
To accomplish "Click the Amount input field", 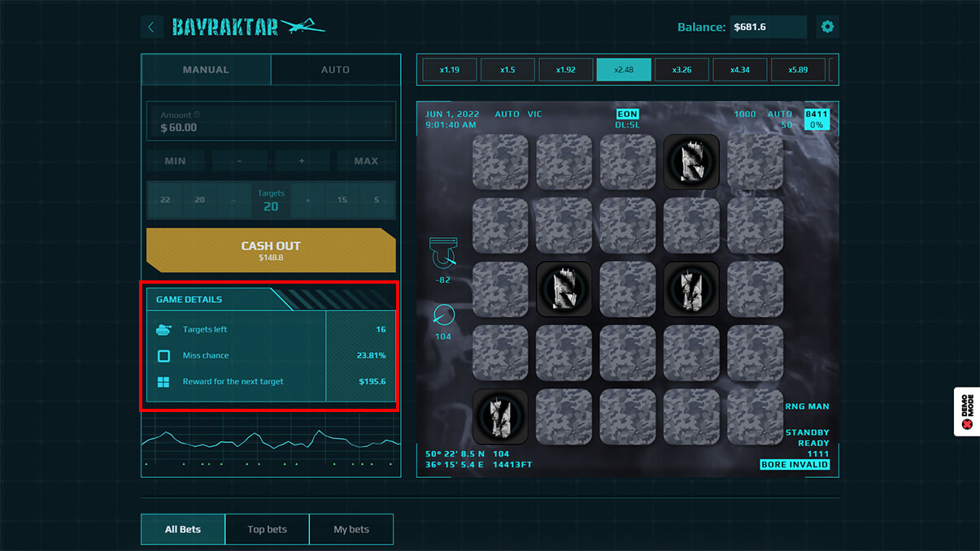I will point(271,122).
